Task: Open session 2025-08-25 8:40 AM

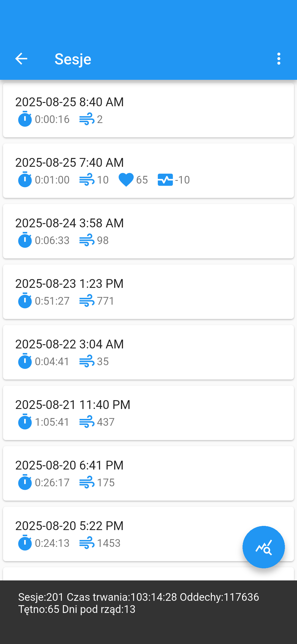Action: [148, 110]
